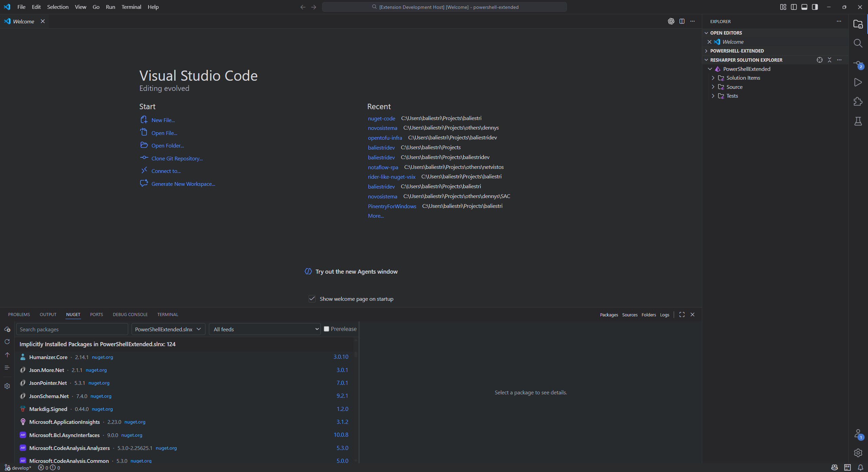868x472 pixels.
Task: Click the upward arrow updates icon in NuGet panel
Action: 7,355
